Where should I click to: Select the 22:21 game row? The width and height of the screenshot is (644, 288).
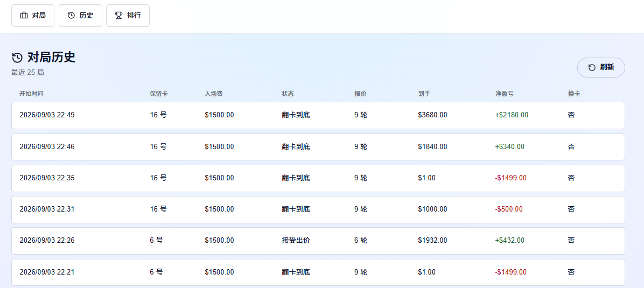click(318, 272)
